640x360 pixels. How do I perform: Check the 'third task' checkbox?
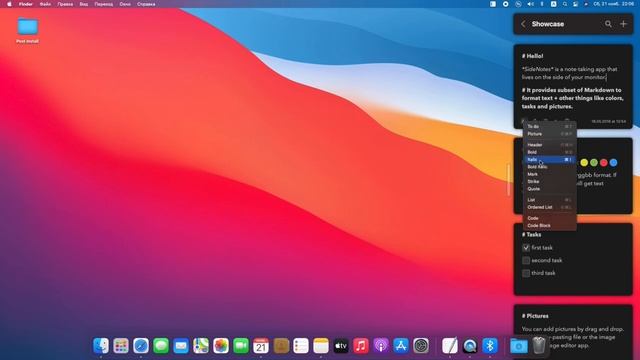click(x=526, y=273)
